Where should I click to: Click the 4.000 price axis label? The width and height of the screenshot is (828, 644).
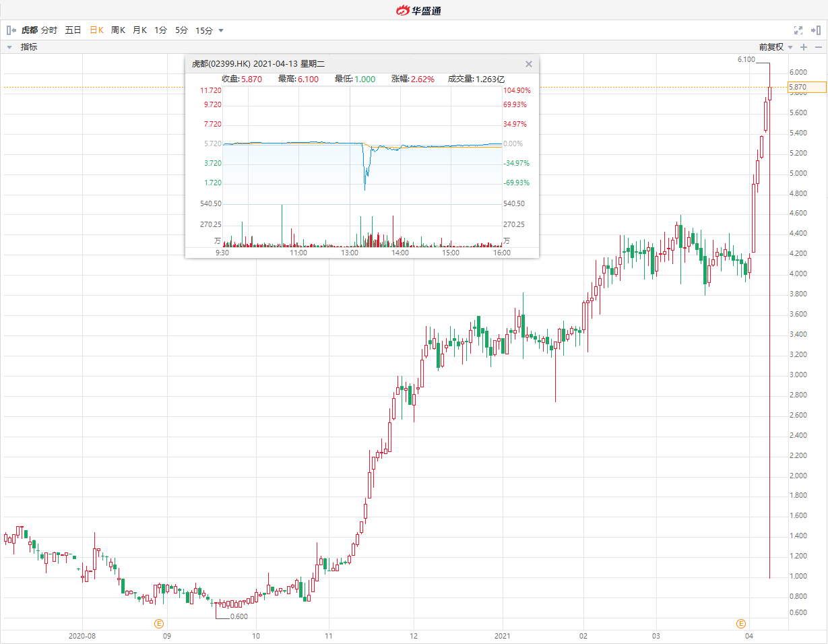[x=798, y=273]
